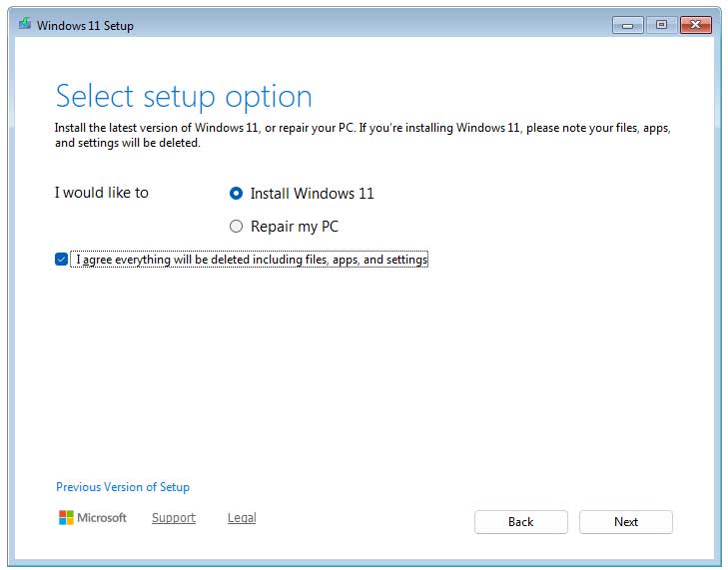Click the 'Windows 11 Setup' window title text
This screenshot has height=570, width=728.
point(85,26)
